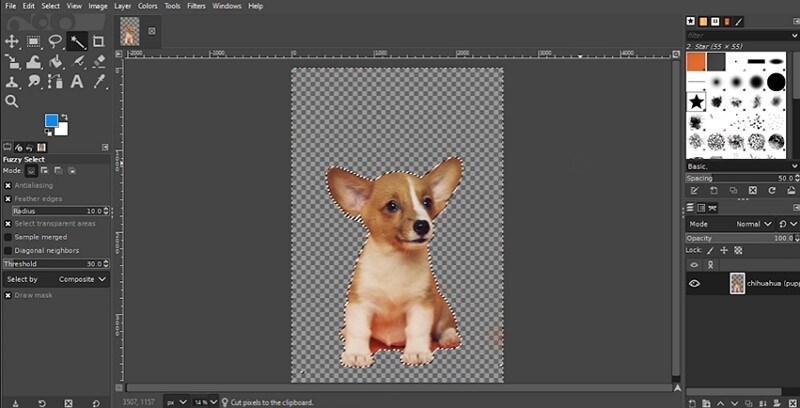Viewport: 800px width, 408px height.
Task: Click the Edit brush button
Action: click(694, 191)
